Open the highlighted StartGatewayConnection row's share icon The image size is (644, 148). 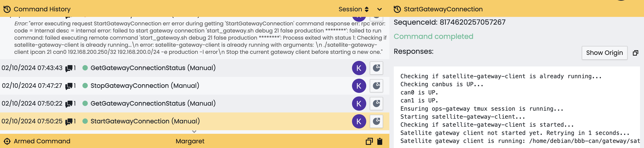pyautogui.click(x=376, y=121)
